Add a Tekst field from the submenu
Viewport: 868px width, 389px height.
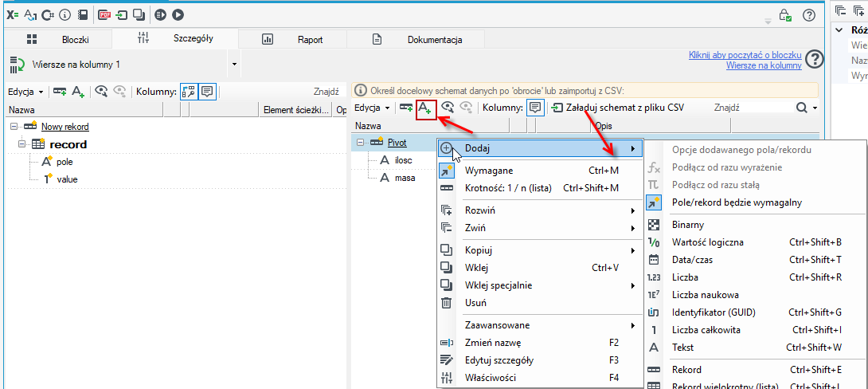pos(757,348)
